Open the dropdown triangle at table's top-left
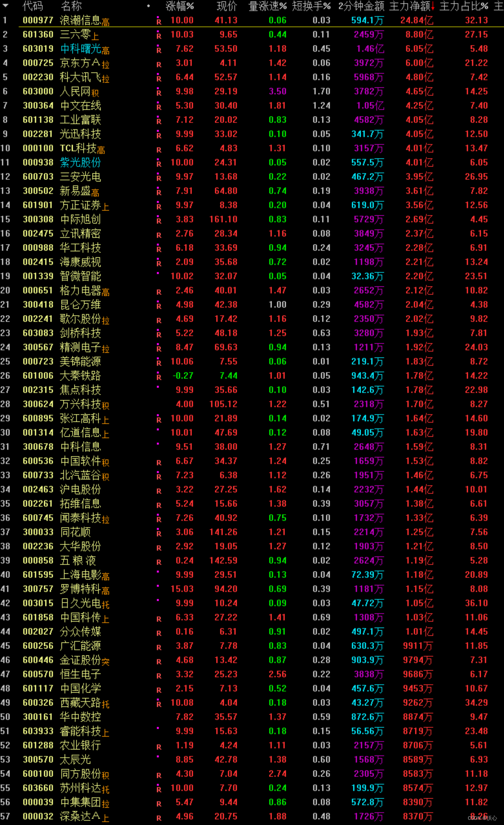504x825 pixels. coord(6,6)
